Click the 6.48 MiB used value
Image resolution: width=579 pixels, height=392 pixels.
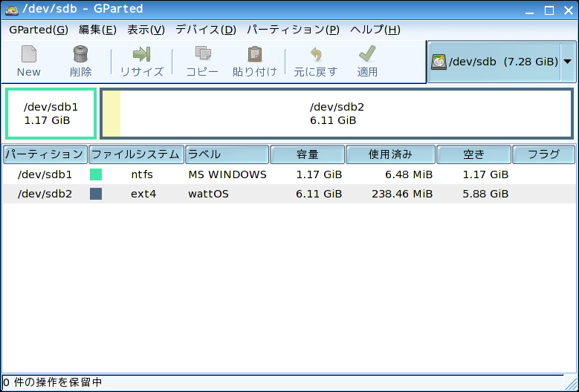[409, 174]
